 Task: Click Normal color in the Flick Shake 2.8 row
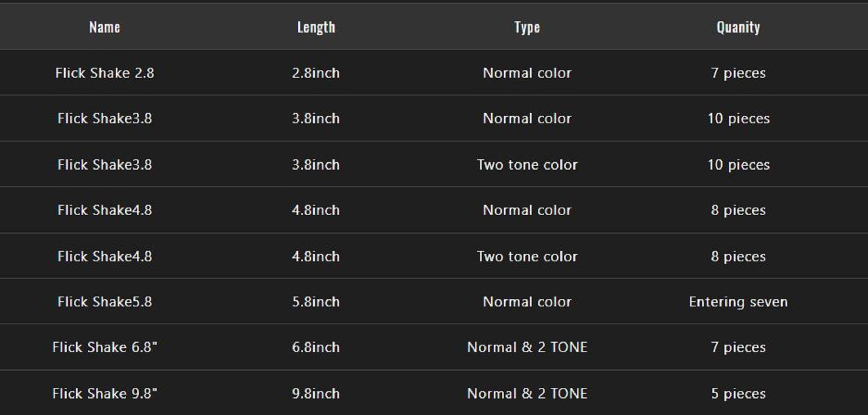[527, 73]
